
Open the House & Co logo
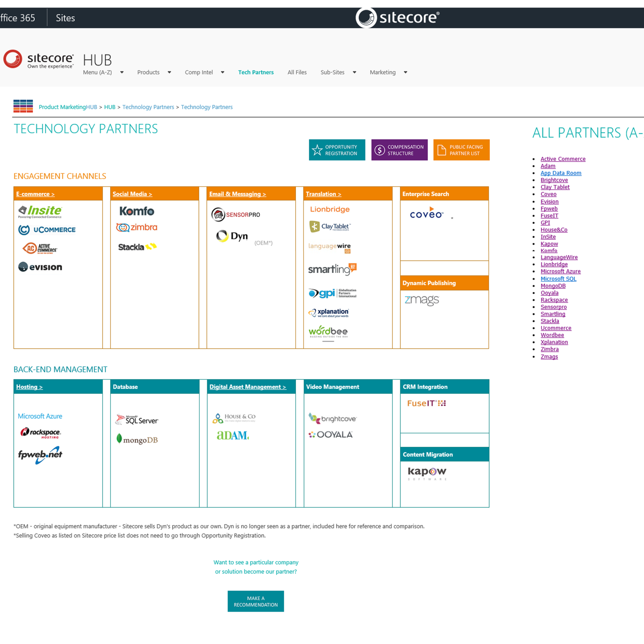[234, 418]
